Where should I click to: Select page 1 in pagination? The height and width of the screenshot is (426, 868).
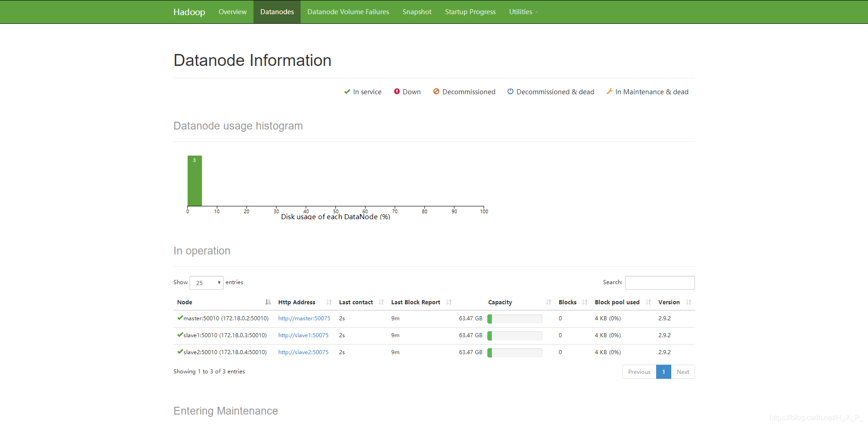pos(663,372)
